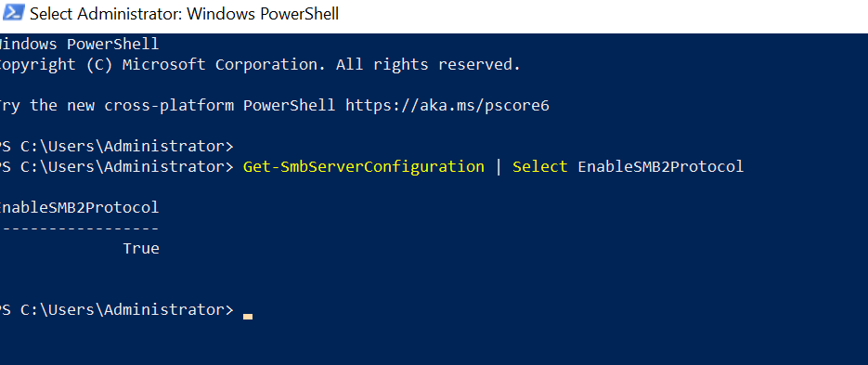Click the EnableSMB2Protocol output column header

tap(77, 208)
